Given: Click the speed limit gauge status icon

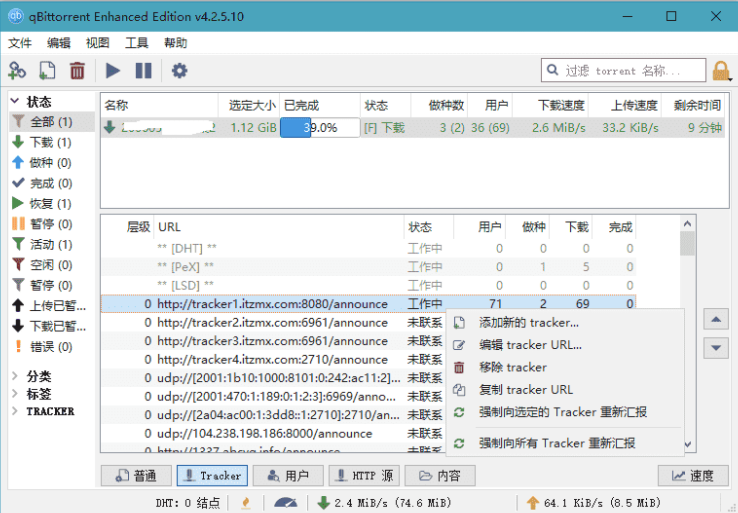Looking at the screenshot, I should click(285, 503).
